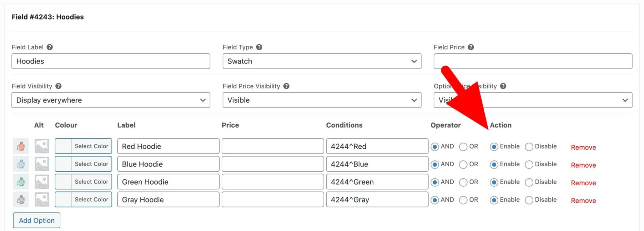
Task: Click the Conditions column header
Action: (344, 125)
